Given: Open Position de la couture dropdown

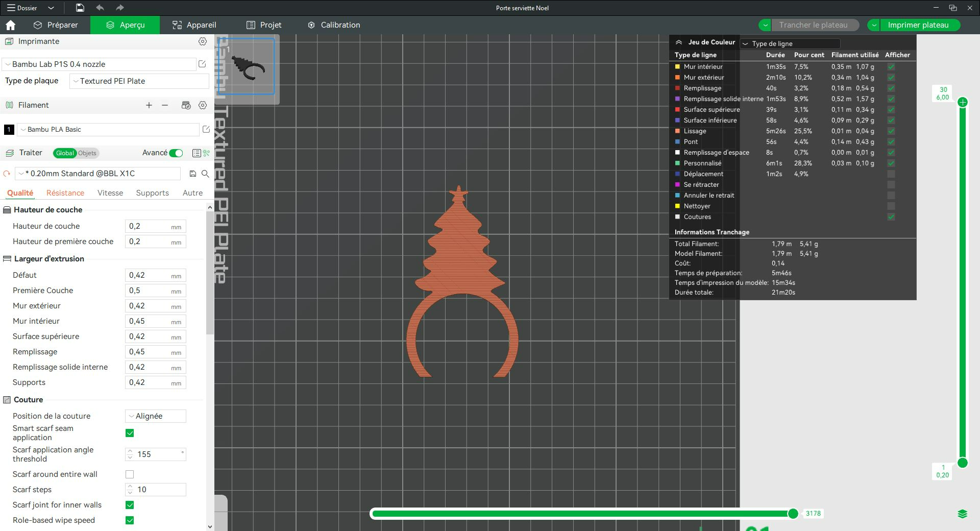Looking at the screenshot, I should click(x=156, y=416).
